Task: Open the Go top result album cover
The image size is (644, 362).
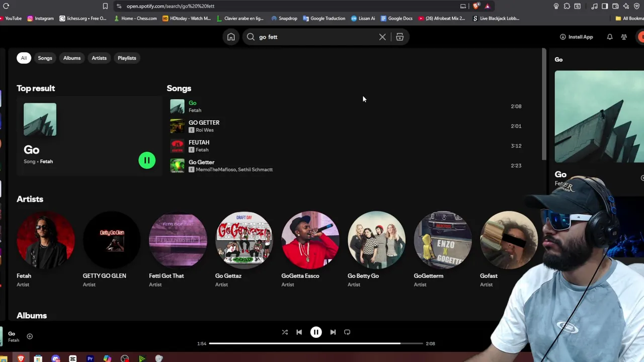Action: pos(40,119)
